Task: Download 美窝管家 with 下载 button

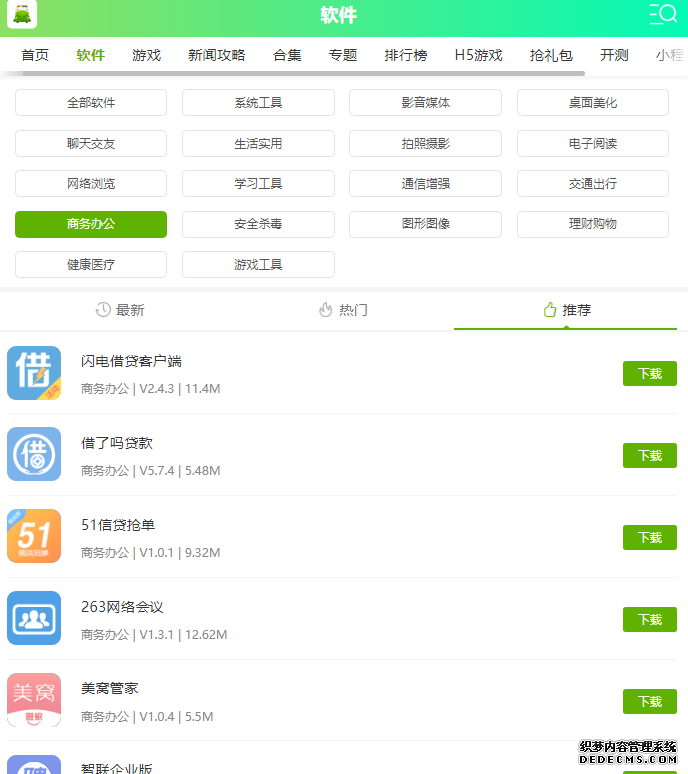Action: [x=650, y=701]
